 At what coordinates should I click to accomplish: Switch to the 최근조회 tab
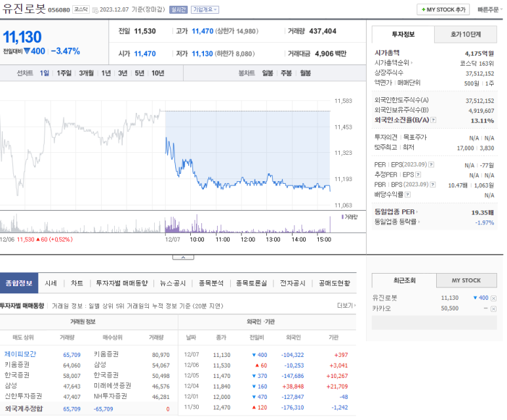pos(404,280)
